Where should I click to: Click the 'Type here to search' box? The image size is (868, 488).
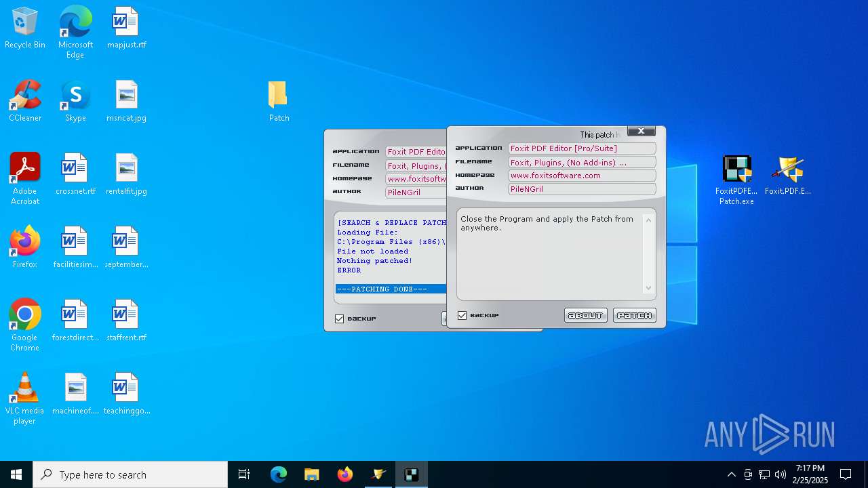tap(130, 474)
